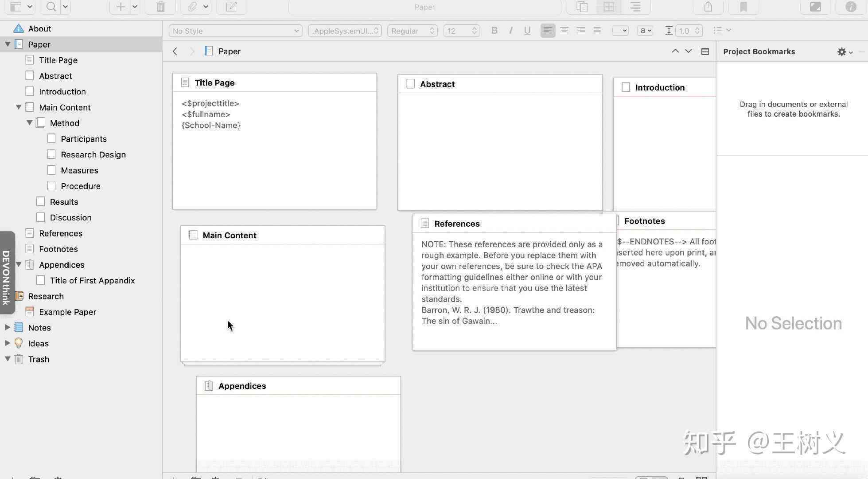Image resolution: width=868 pixels, height=479 pixels.
Task: Collapse the Trash folder
Action: click(x=8, y=359)
